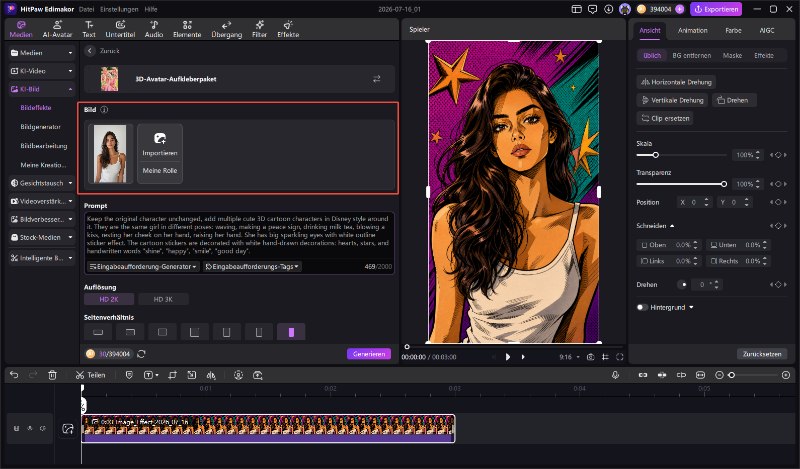Open the BG entfernen sub-tab
The height and width of the screenshot is (469, 800).
pos(691,55)
